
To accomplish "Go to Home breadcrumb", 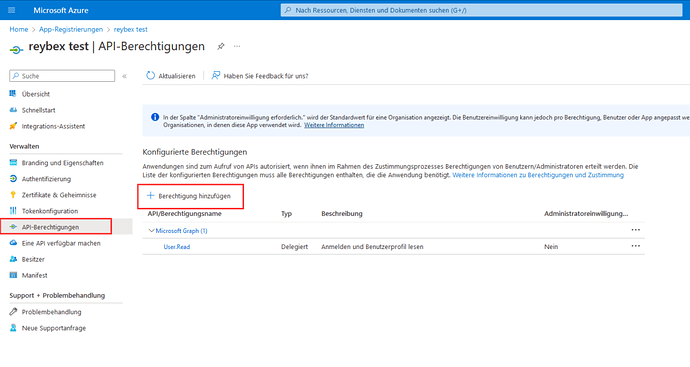I will 18,29.
